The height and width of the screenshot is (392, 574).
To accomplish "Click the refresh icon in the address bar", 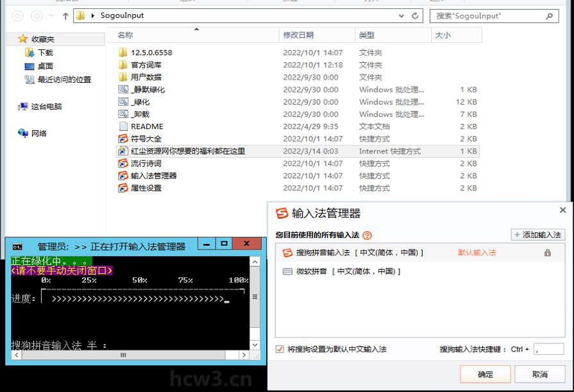I will pyautogui.click(x=415, y=16).
